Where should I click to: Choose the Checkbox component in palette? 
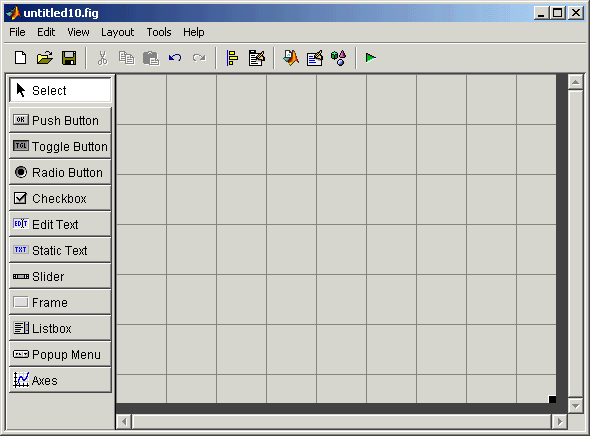pos(60,198)
